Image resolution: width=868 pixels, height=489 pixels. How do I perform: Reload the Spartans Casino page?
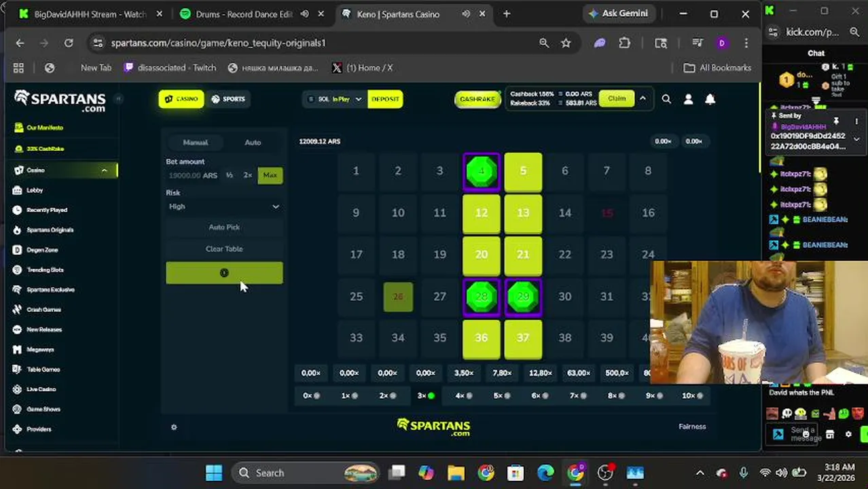69,43
